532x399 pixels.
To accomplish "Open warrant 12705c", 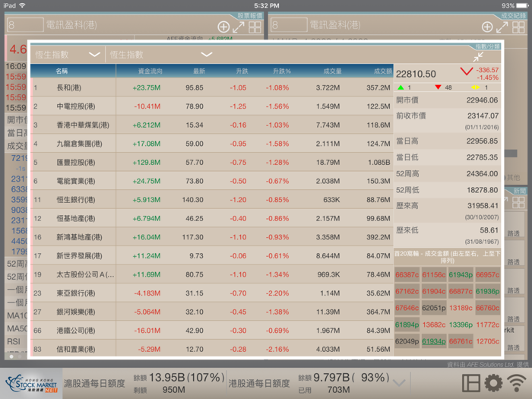I will click(x=488, y=341).
